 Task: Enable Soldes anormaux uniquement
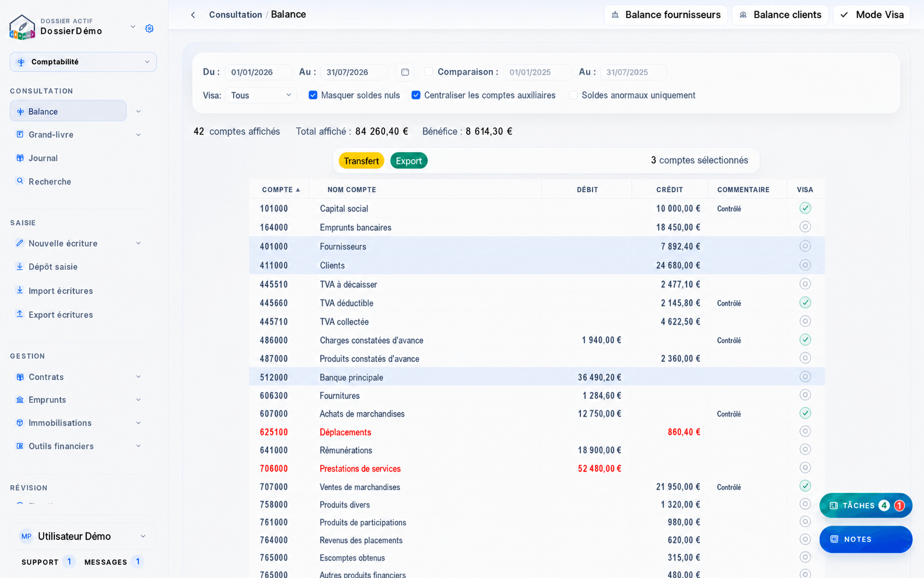point(573,95)
